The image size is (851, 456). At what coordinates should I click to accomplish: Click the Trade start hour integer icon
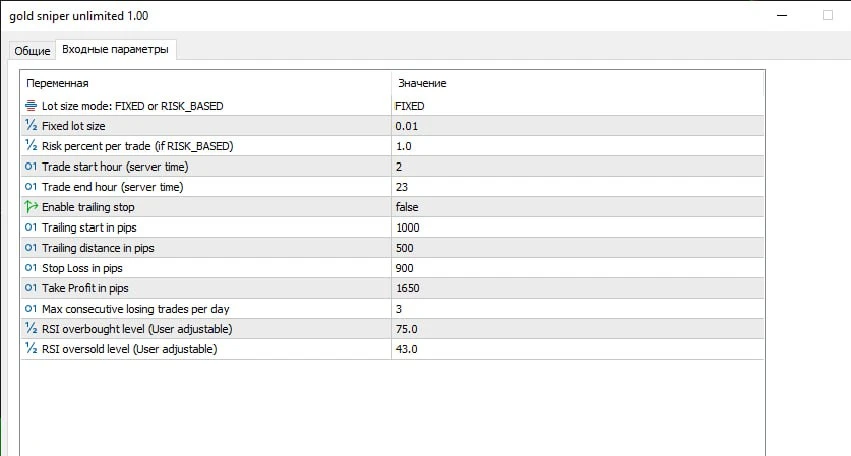point(31,166)
